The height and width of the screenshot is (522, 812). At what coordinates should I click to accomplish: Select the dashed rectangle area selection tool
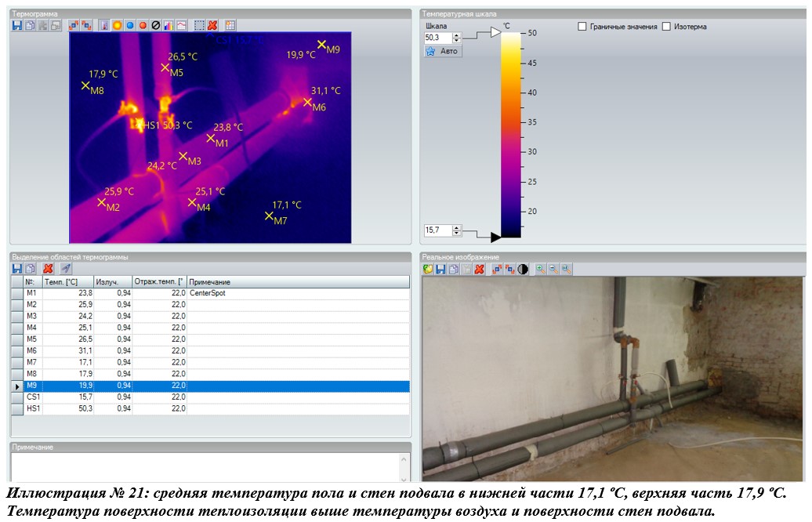click(x=199, y=25)
